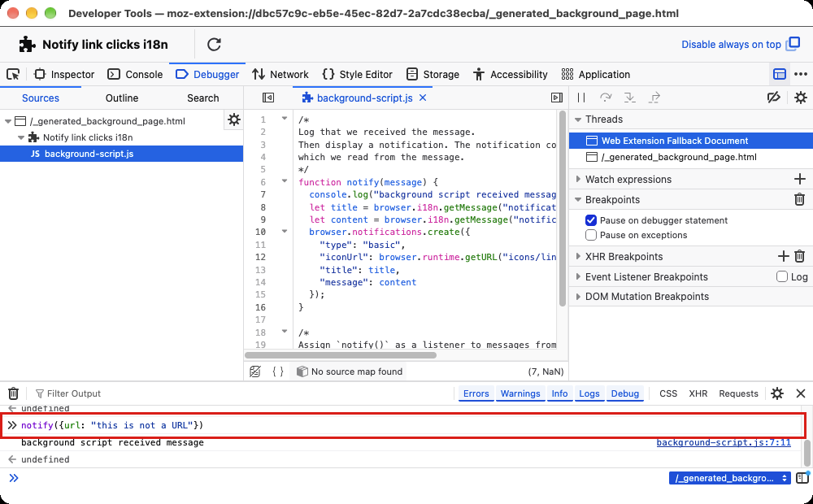The height and width of the screenshot is (504, 813).
Task: Select Web Extension Fallback Document thread
Action: click(x=691, y=141)
